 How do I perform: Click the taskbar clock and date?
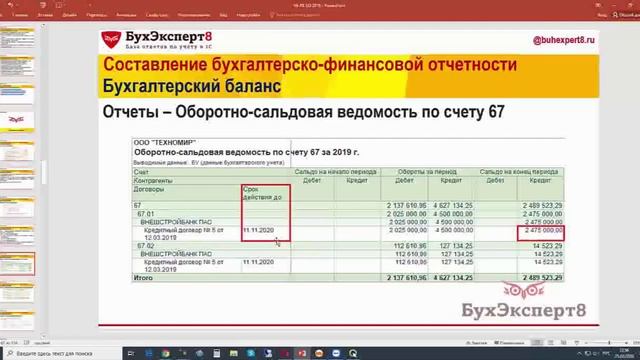click(624, 353)
